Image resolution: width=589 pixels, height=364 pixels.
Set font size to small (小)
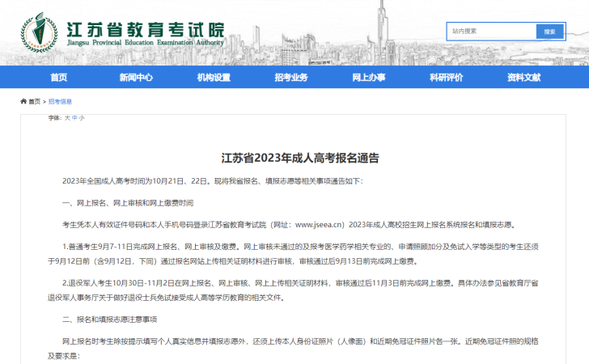point(81,118)
